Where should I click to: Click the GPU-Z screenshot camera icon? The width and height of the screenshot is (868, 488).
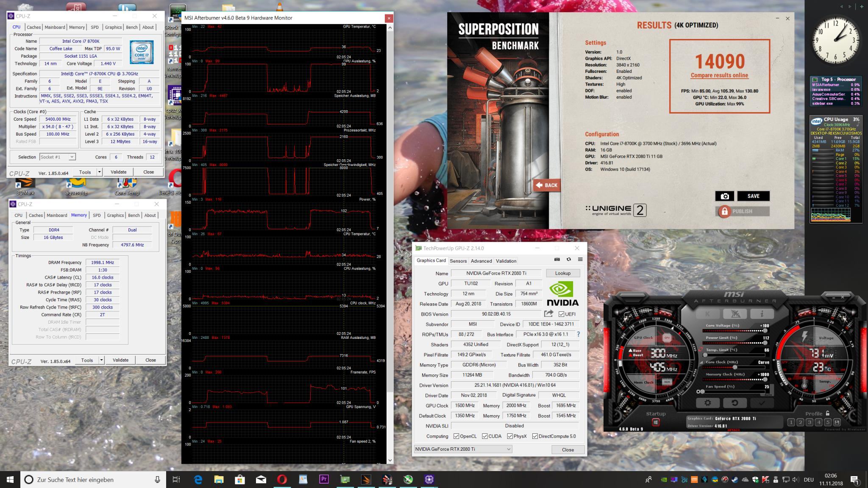click(557, 259)
